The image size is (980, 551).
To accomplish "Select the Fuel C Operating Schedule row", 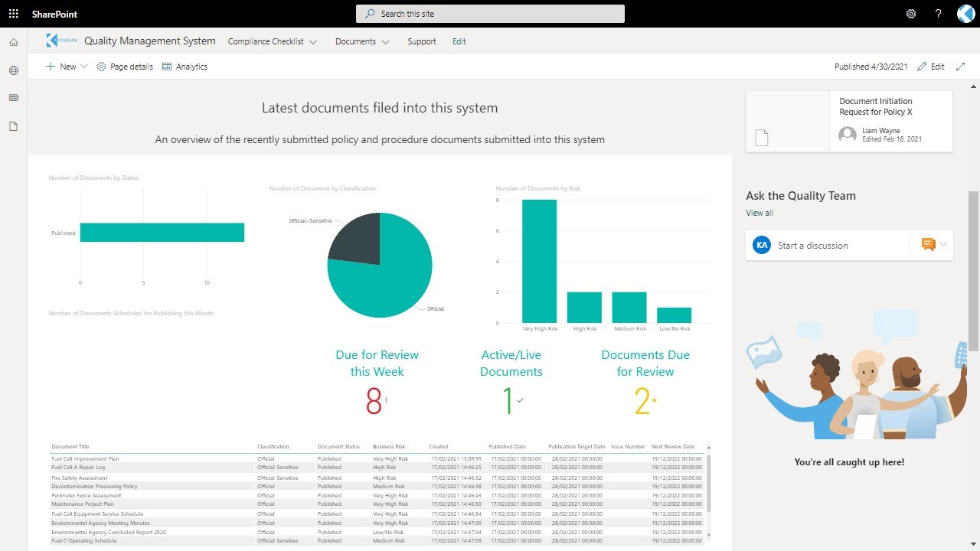I will pyautogui.click(x=377, y=540).
